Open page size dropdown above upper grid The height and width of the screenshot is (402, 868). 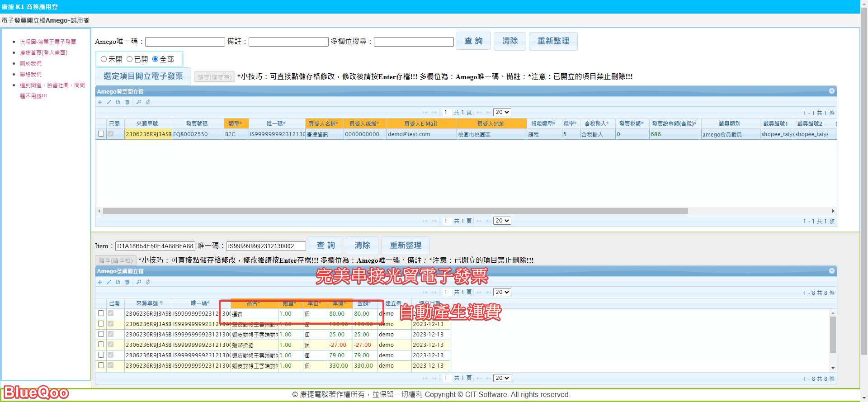(x=502, y=112)
